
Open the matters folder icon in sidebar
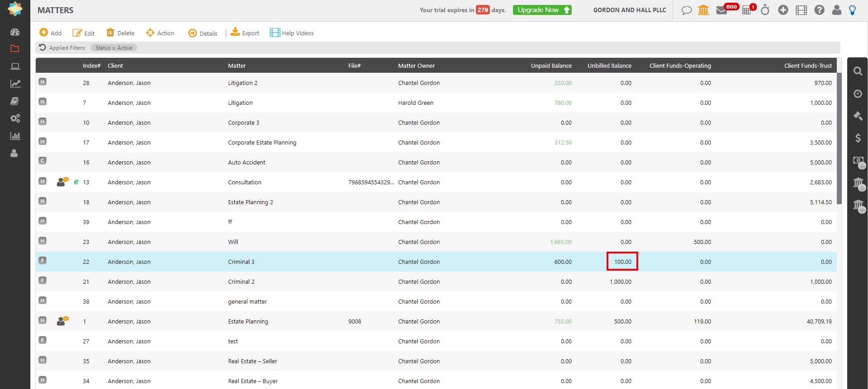click(15, 49)
